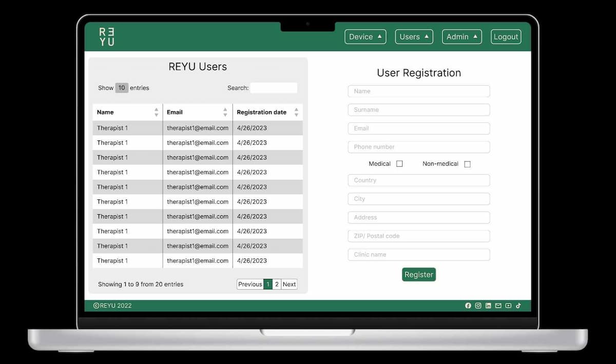616x364 pixels.
Task: Sort users by the Name column arrows
Action: pos(157,112)
